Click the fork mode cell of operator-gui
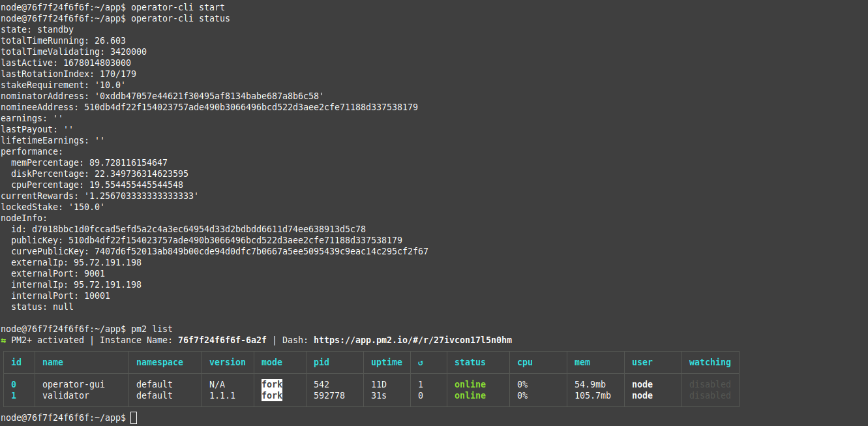 click(x=271, y=384)
